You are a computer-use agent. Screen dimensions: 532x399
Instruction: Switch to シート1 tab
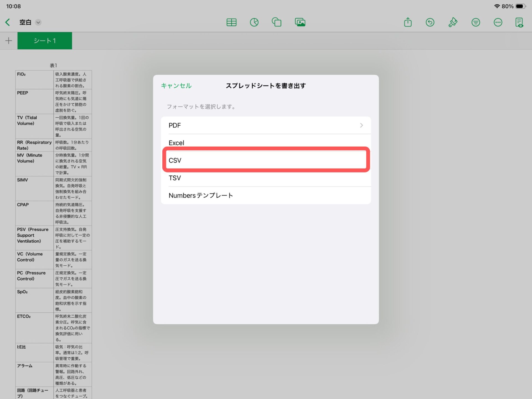45,41
